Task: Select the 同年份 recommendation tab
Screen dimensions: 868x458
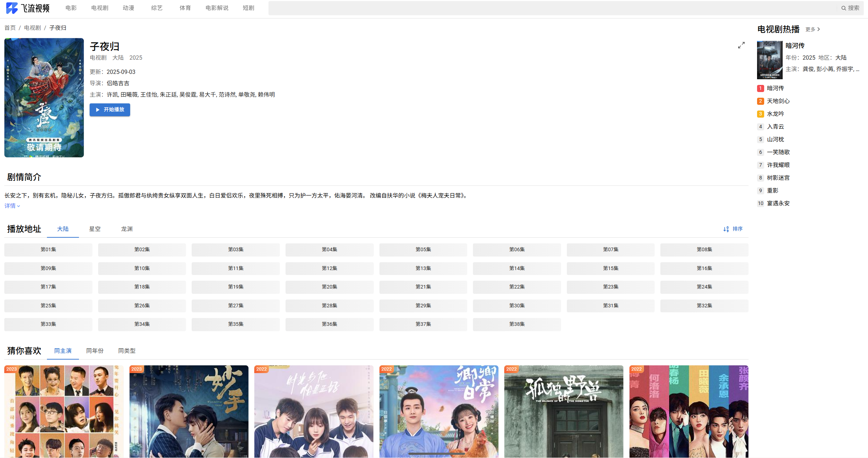Action: tap(95, 351)
